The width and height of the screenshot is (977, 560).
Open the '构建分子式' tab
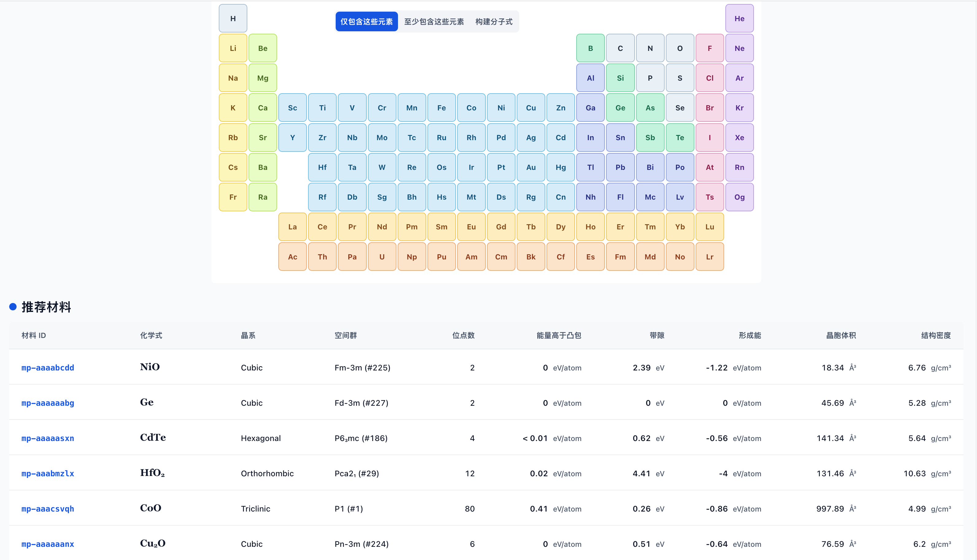494,21
